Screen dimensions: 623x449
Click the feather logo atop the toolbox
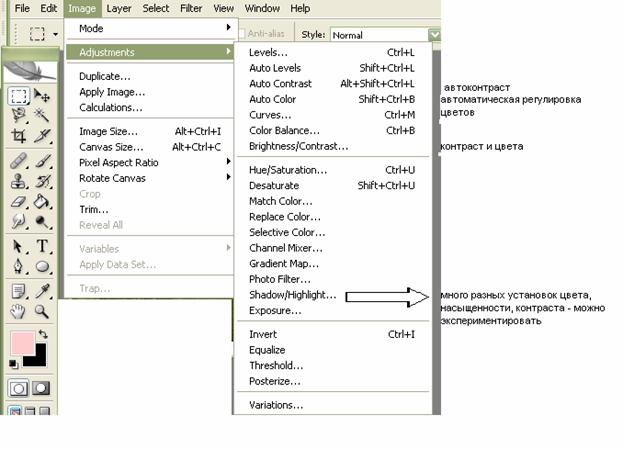pos(29,71)
